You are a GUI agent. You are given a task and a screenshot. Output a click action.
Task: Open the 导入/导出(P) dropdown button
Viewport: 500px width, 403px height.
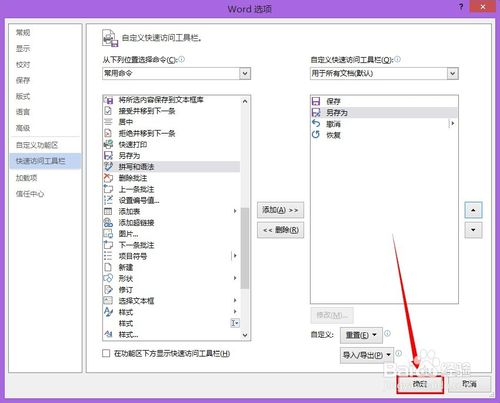point(367,355)
